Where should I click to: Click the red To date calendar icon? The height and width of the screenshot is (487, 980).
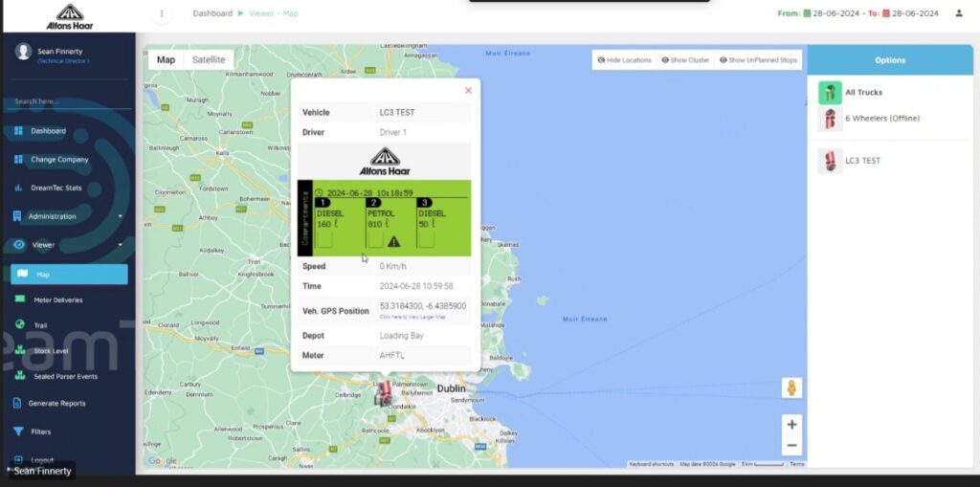click(885, 13)
